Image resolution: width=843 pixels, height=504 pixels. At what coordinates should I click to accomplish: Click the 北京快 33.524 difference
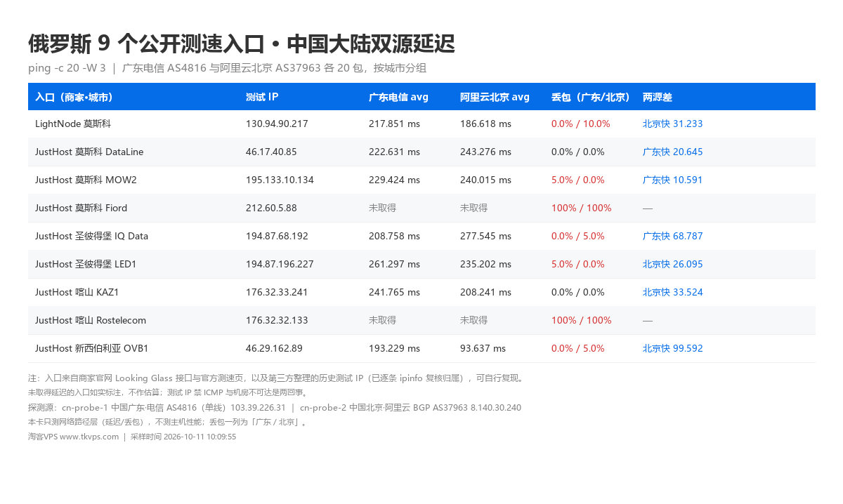(x=672, y=292)
